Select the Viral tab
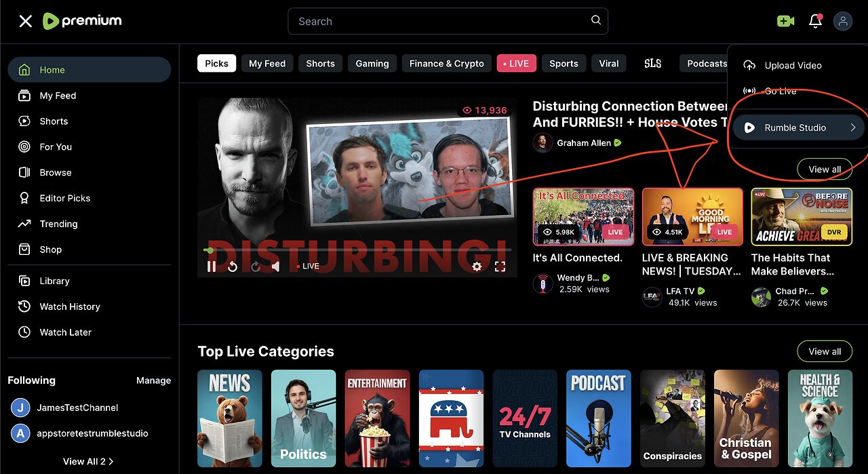Image resolution: width=868 pixels, height=474 pixels. coord(609,63)
